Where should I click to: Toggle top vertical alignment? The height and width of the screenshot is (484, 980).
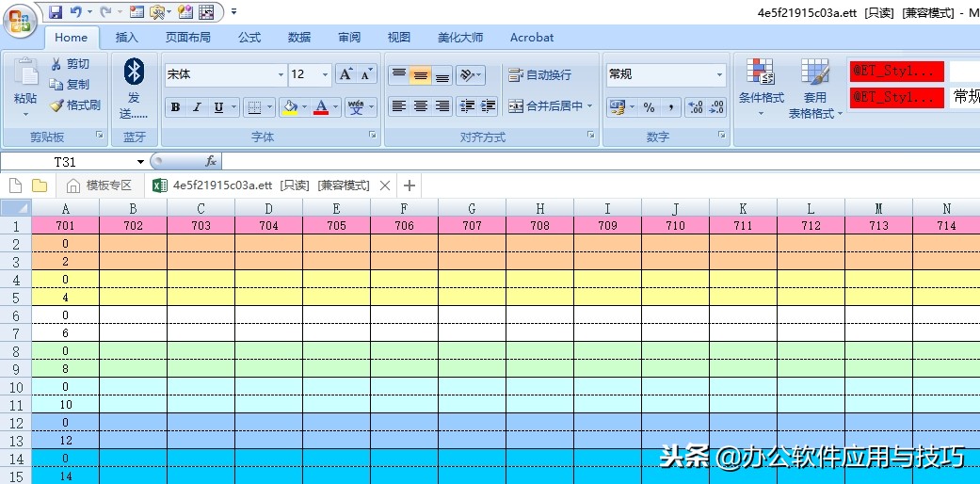pyautogui.click(x=399, y=75)
